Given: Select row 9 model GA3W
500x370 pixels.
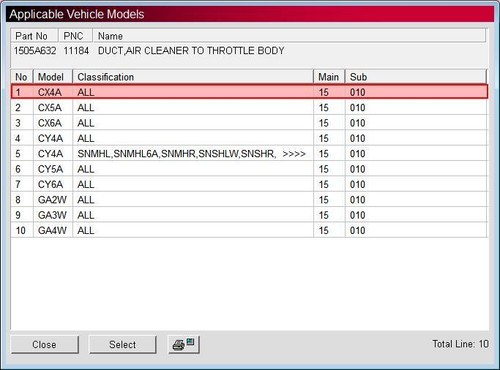Looking at the screenshot, I should pos(249,215).
